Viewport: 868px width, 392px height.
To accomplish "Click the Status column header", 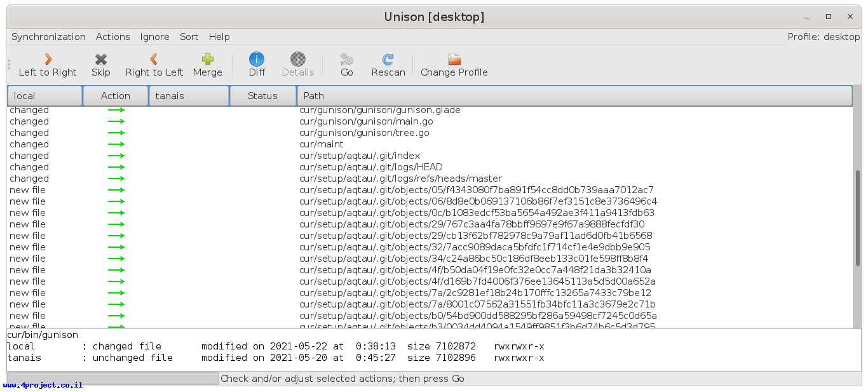I will 263,96.
